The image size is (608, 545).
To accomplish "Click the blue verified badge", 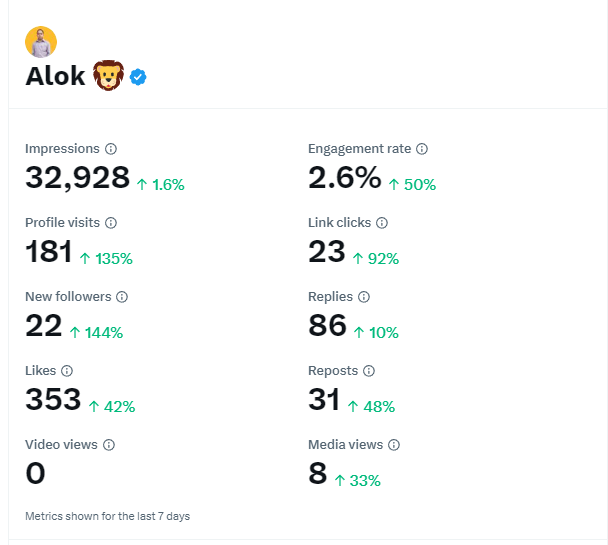I will click(x=138, y=77).
